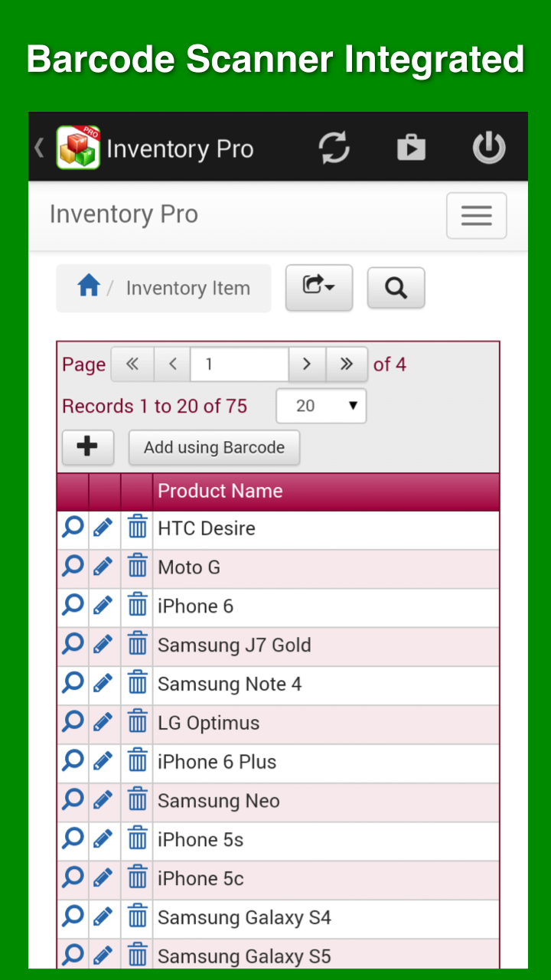
Task: Delete the Moto G record
Action: point(137,567)
